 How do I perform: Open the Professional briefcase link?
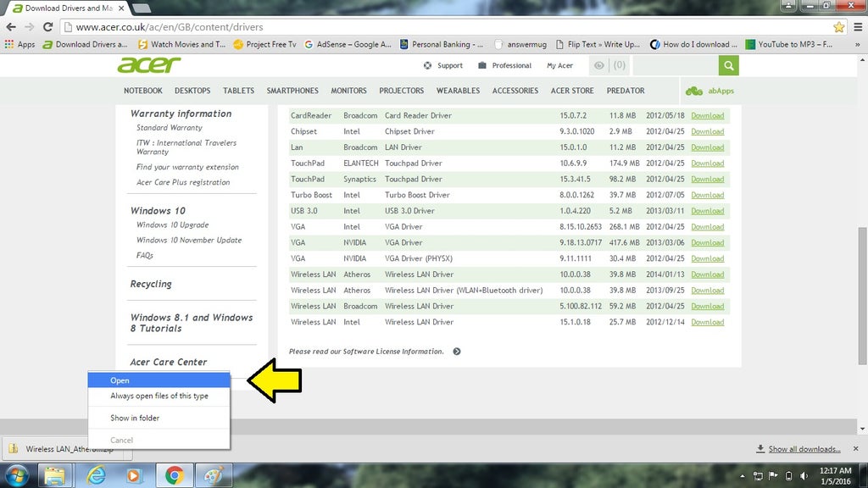(x=504, y=65)
